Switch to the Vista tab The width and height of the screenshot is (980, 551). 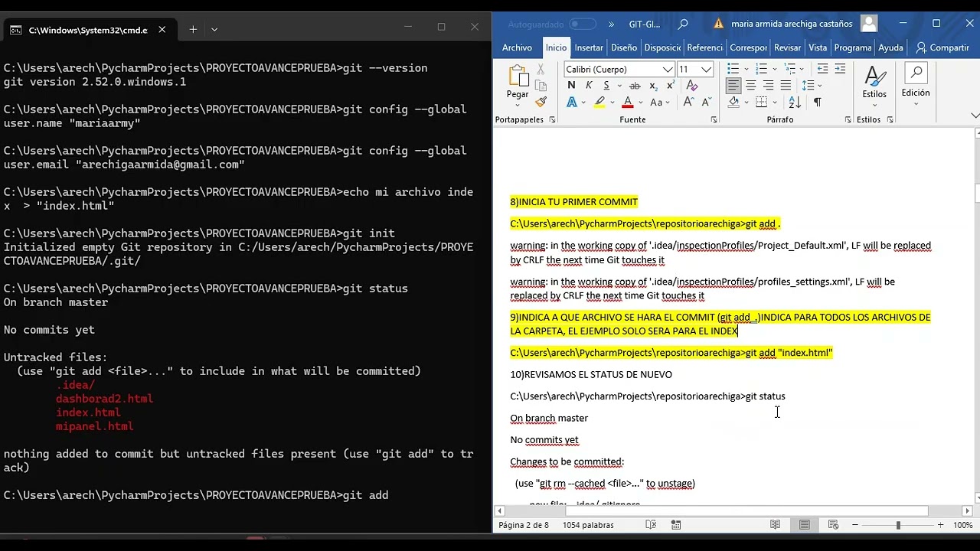pos(818,47)
